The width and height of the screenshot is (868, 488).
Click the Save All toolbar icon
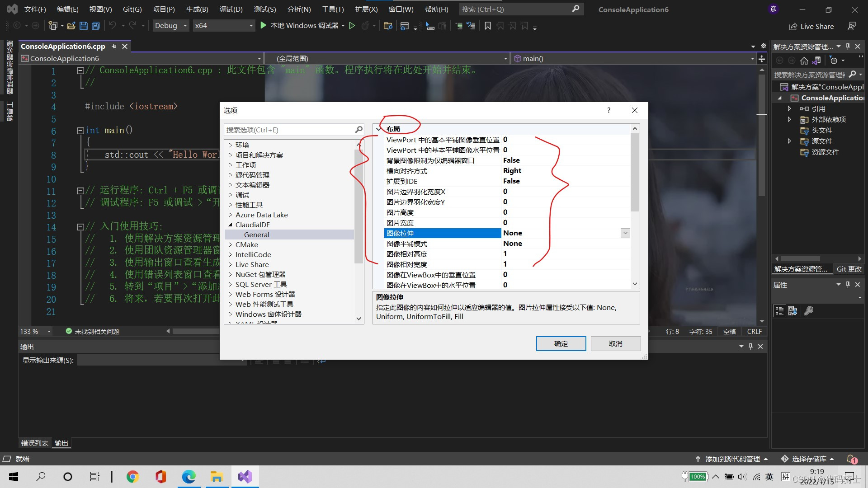click(95, 26)
